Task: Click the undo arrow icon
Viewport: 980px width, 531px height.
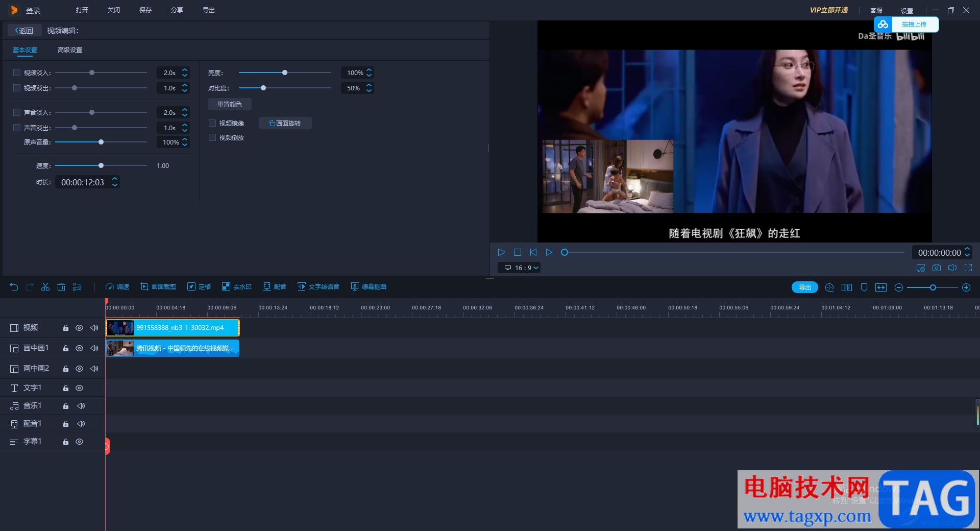Action: tap(14, 287)
